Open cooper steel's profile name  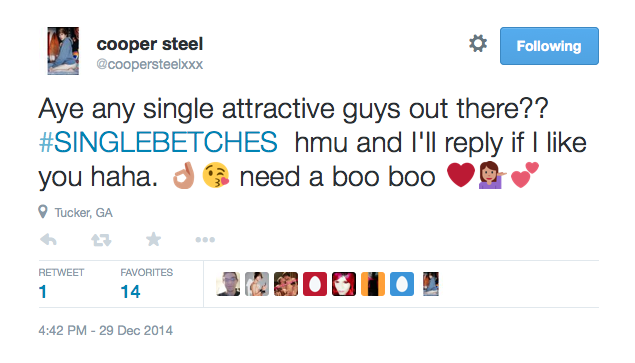click(149, 44)
